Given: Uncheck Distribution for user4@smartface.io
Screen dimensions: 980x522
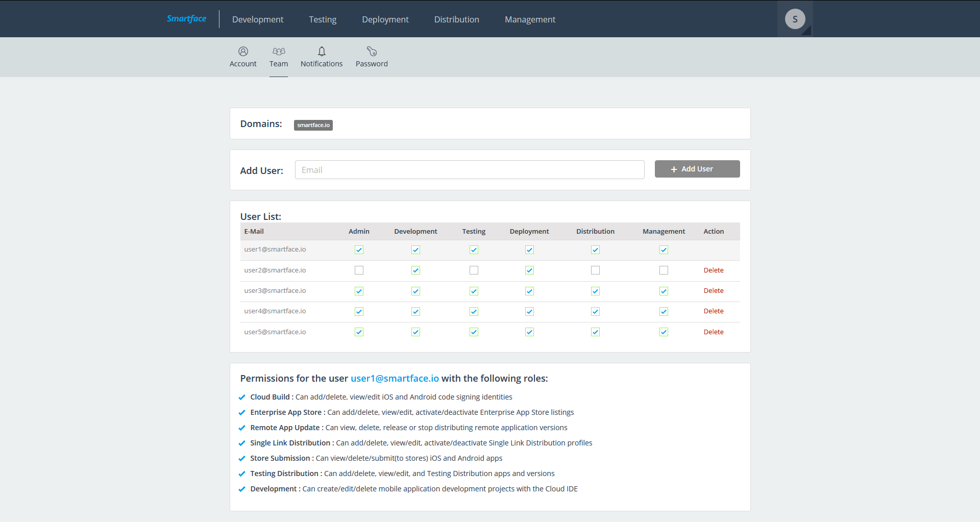Looking at the screenshot, I should [x=595, y=311].
